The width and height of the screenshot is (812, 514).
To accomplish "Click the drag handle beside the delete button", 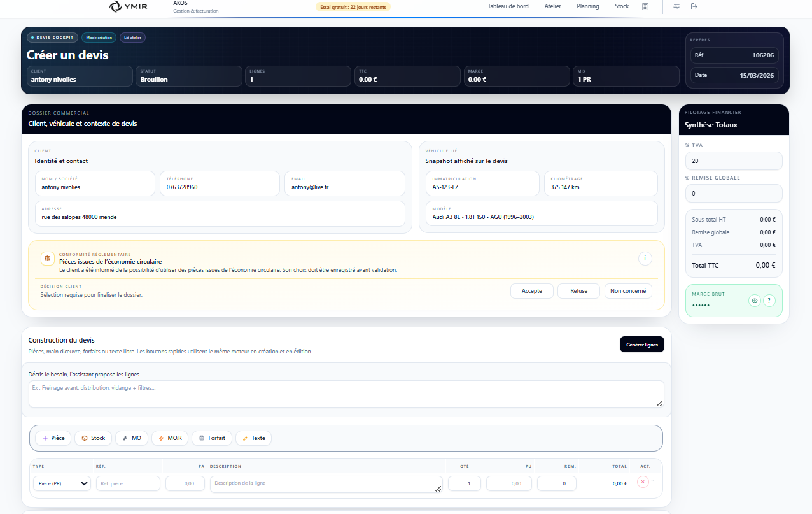I will [653, 482].
